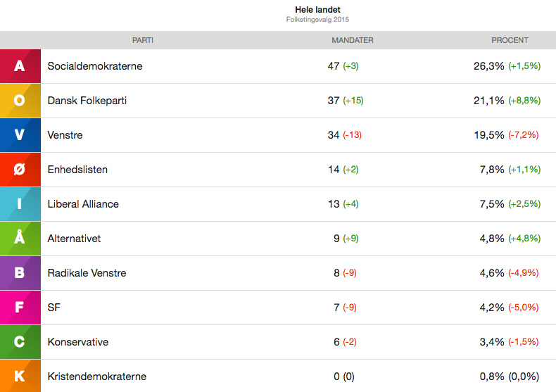This screenshot has height=392, width=556.
Task: Sort by the PARTI column header
Action: point(143,40)
